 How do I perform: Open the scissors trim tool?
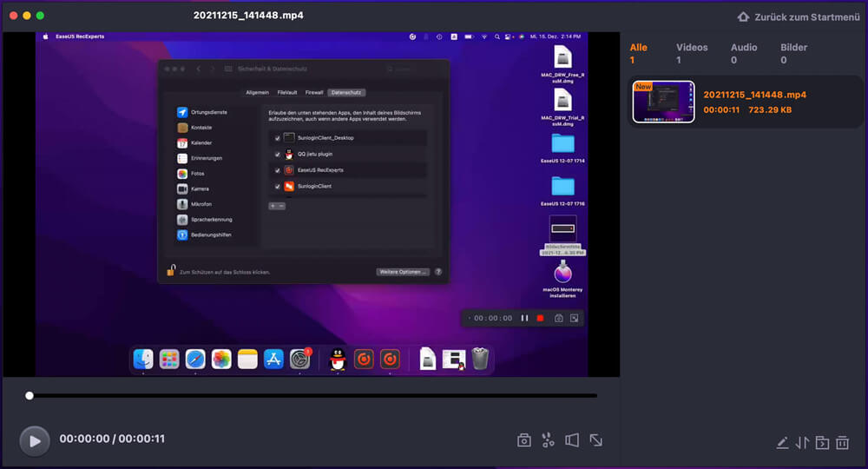tap(548, 440)
